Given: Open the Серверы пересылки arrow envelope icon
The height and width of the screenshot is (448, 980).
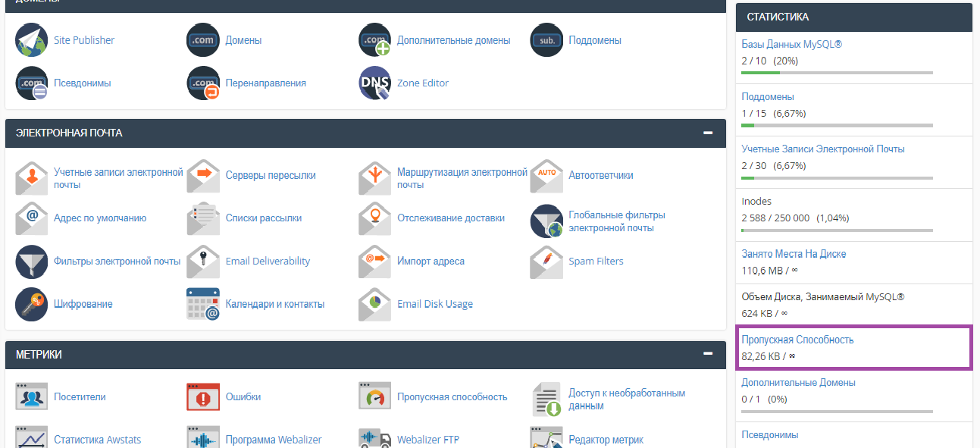Looking at the screenshot, I should pyautogui.click(x=203, y=176).
